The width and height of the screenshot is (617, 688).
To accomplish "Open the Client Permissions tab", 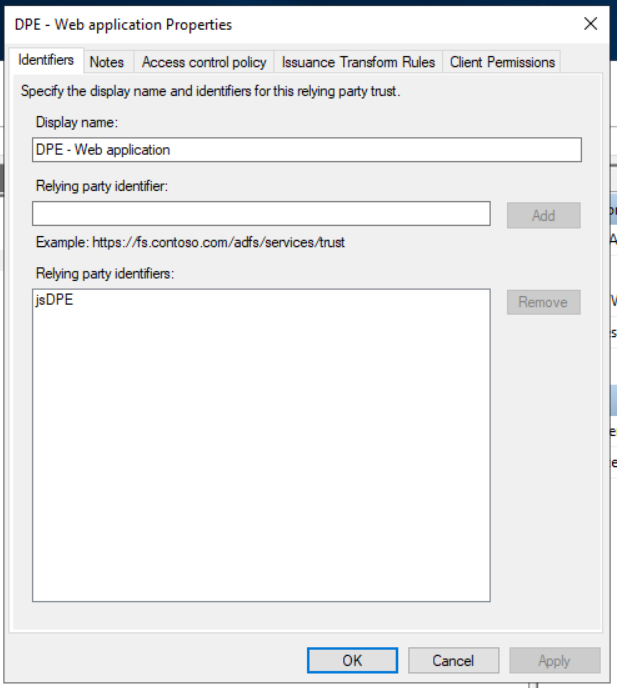I will click(x=502, y=62).
